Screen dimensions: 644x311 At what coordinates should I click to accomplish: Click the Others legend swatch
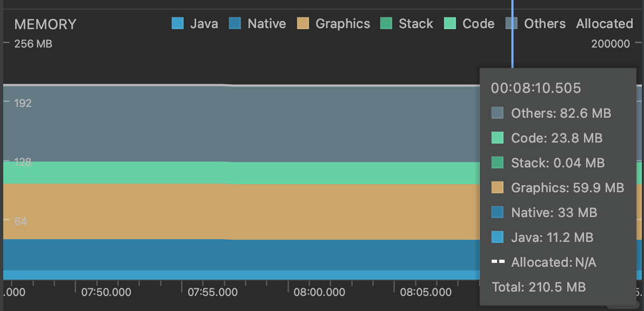(x=512, y=24)
